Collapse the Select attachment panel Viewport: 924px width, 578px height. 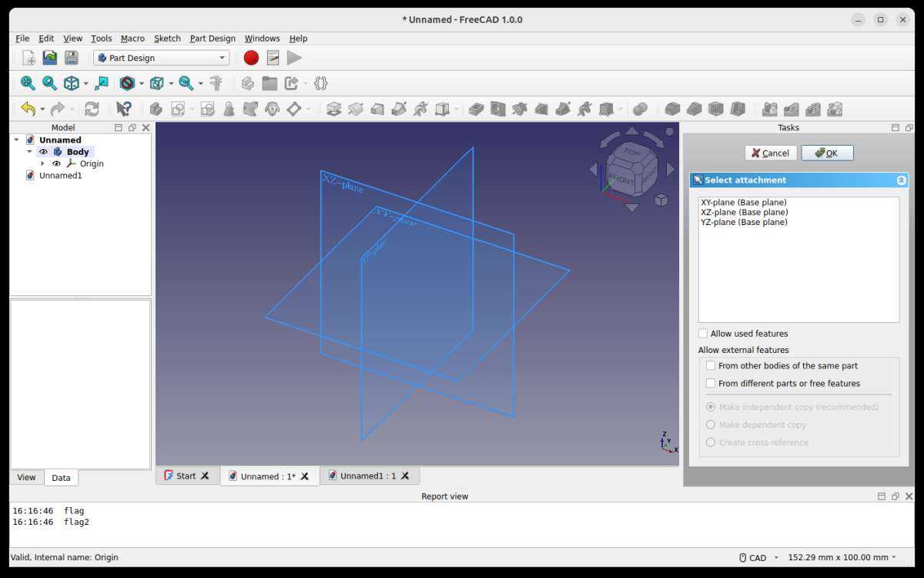pos(902,180)
